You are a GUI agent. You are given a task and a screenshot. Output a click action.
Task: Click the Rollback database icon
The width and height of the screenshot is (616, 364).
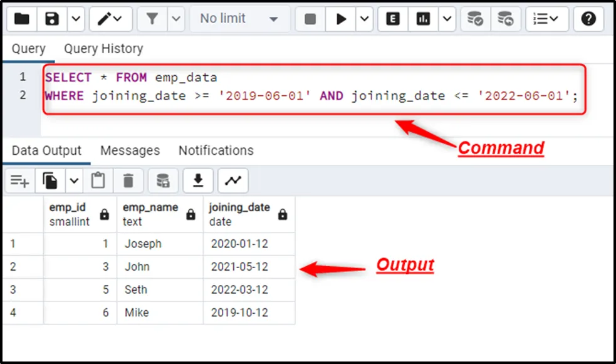505,19
